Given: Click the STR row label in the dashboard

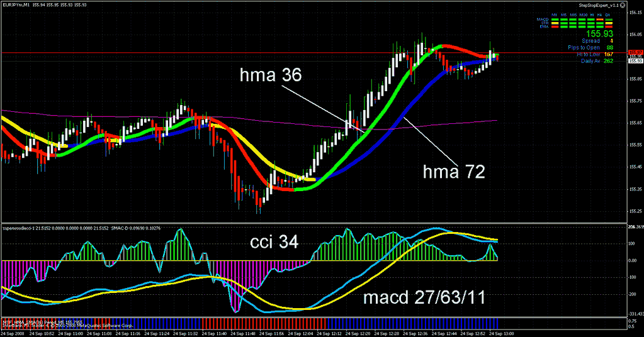Looking at the screenshot, I should (545, 23).
